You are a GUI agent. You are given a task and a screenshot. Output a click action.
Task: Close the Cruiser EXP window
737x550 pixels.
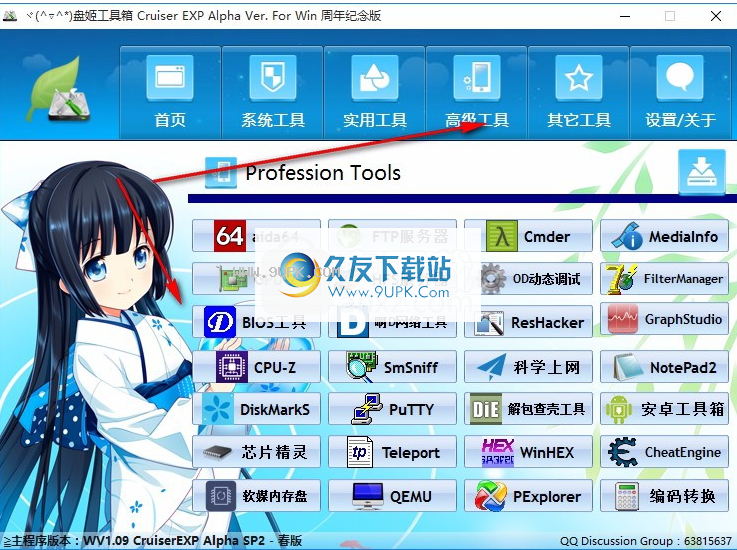click(x=716, y=16)
